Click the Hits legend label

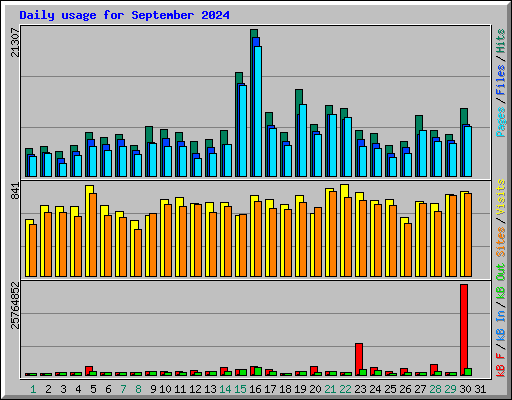click(501, 41)
